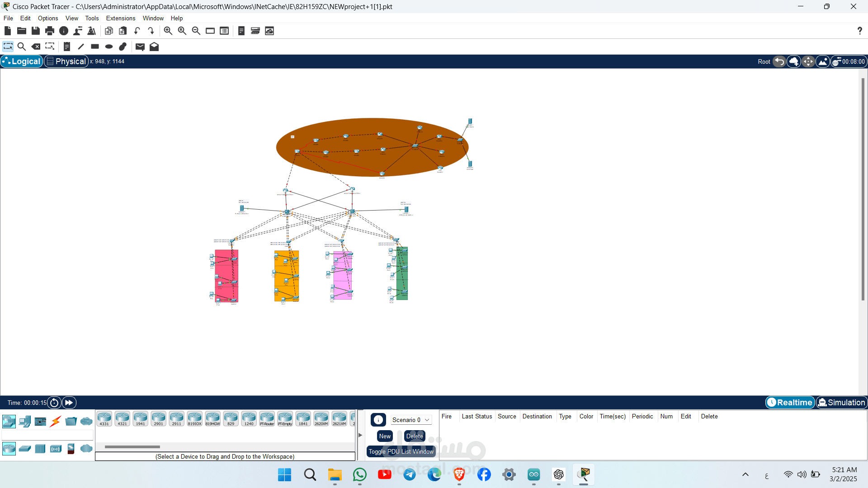The width and height of the screenshot is (868, 488).
Task: Select the End Devices category
Action: pyautogui.click(x=25, y=422)
